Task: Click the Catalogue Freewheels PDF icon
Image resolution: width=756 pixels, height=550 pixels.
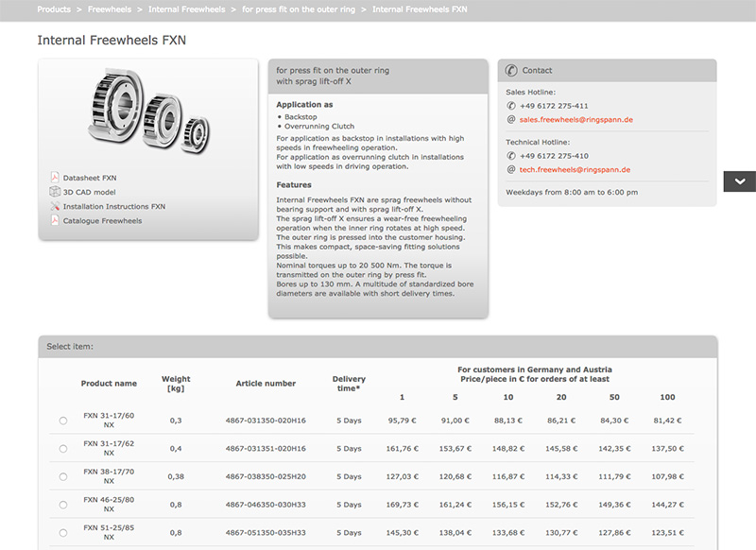Action: point(55,220)
